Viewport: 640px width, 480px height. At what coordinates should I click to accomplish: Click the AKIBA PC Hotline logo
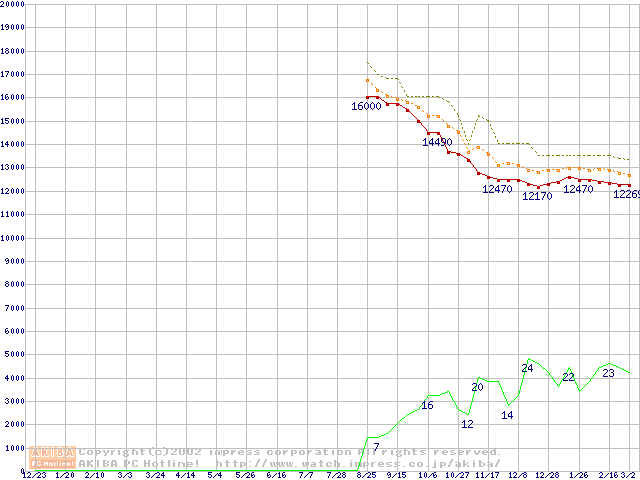[x=53, y=457]
